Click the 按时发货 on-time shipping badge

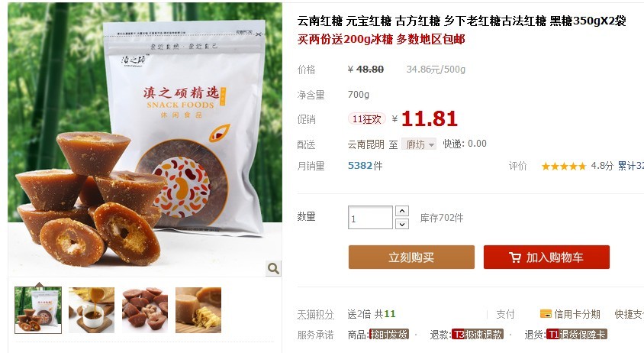point(388,335)
